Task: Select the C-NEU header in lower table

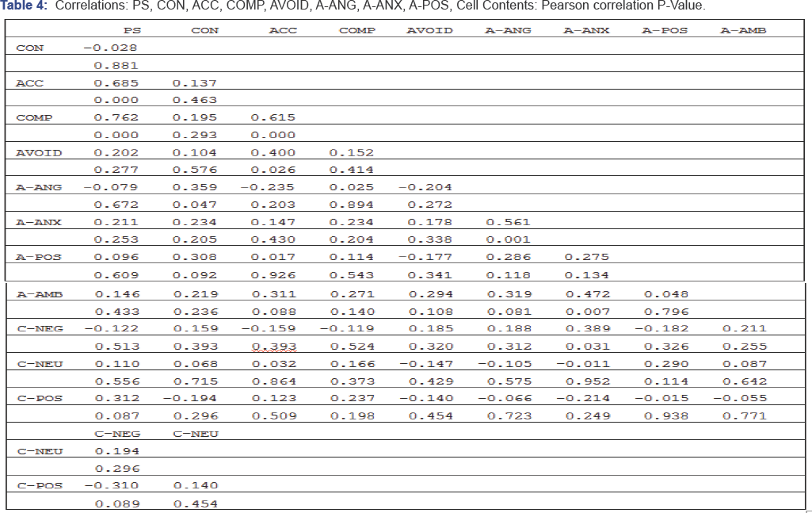Action: (194, 434)
